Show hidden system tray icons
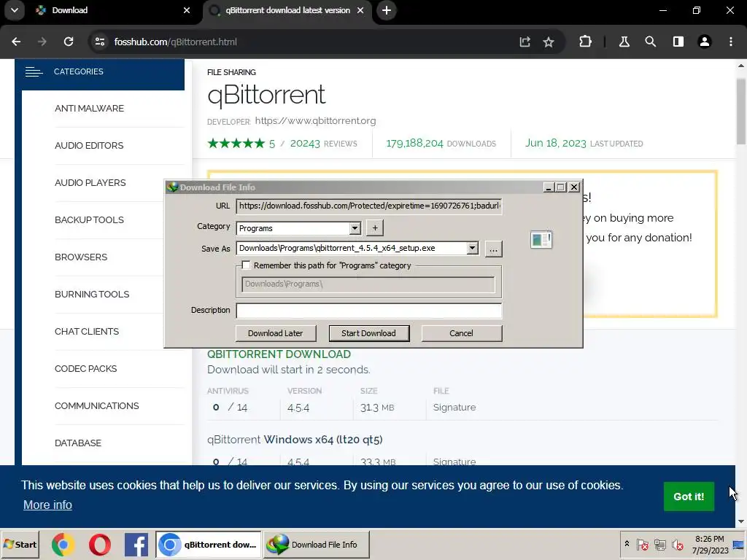This screenshot has height=560, width=747. pos(627,543)
